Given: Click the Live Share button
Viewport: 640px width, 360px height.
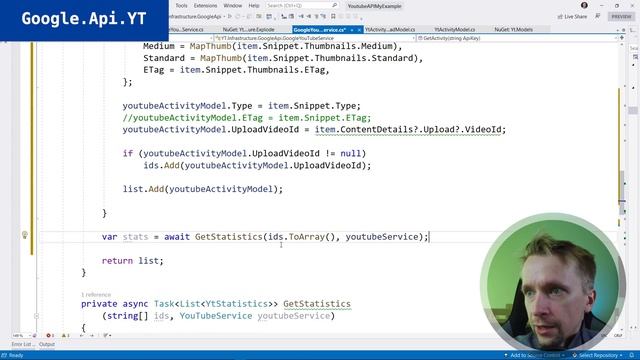Looking at the screenshot, I should click(x=572, y=16).
